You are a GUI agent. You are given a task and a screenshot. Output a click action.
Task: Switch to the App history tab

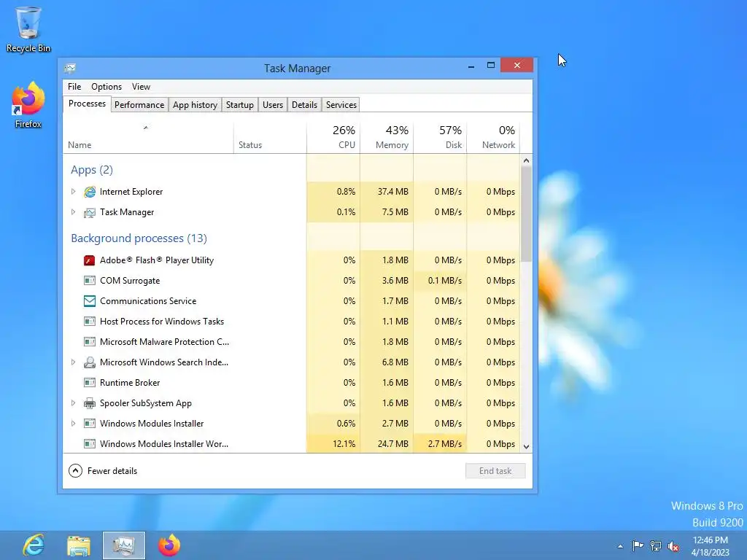(x=195, y=105)
